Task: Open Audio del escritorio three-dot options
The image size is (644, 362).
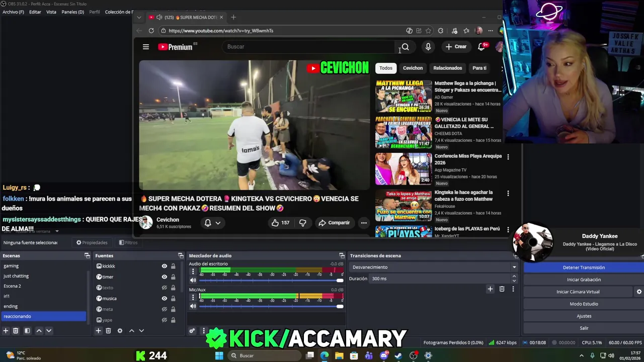Action: click(193, 271)
